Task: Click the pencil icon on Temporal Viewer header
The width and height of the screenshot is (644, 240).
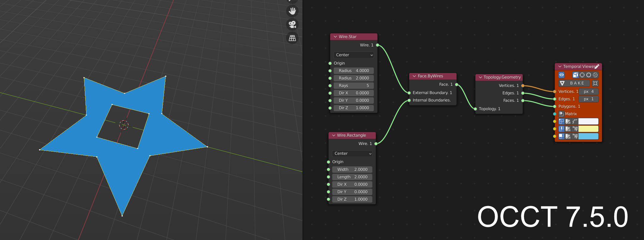Action: point(597,66)
